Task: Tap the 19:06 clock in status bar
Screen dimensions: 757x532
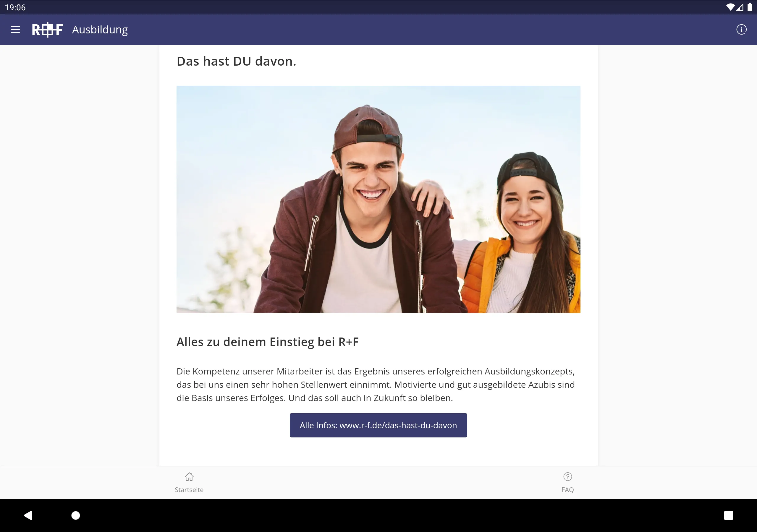Action: tap(15, 7)
